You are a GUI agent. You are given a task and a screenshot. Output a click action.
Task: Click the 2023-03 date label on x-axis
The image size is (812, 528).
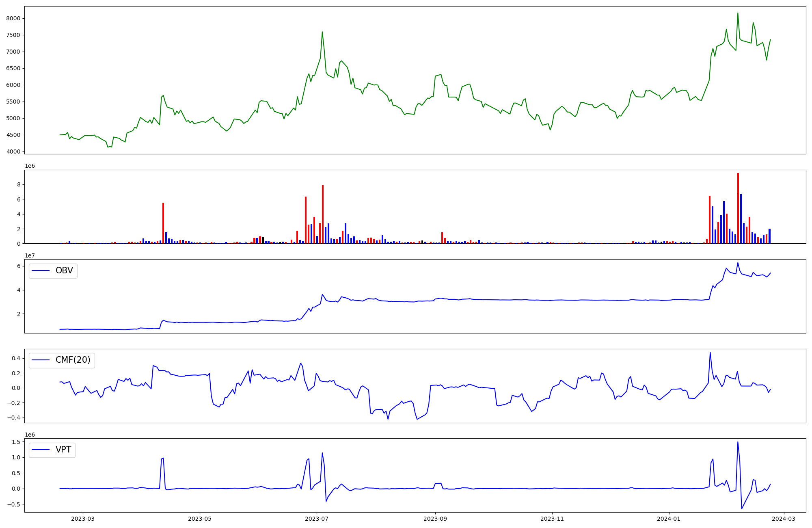(x=83, y=519)
